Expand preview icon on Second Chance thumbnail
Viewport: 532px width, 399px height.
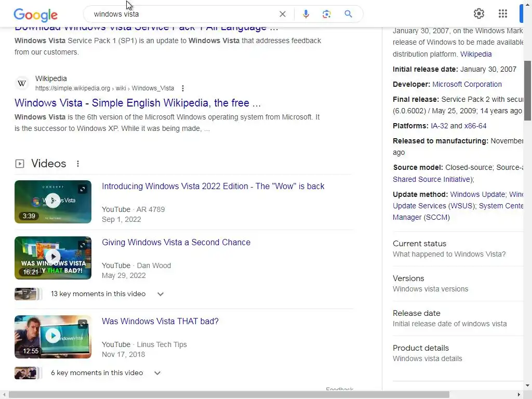pos(83,245)
